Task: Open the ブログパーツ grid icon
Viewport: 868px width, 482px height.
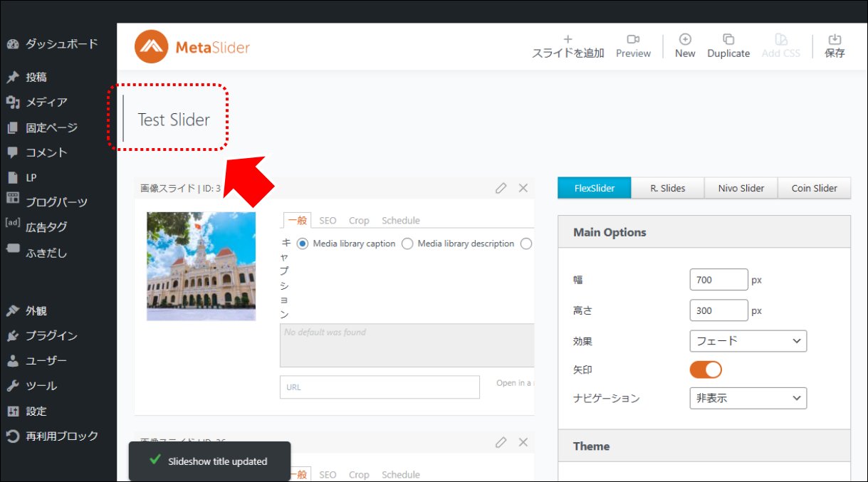Action: [12, 199]
